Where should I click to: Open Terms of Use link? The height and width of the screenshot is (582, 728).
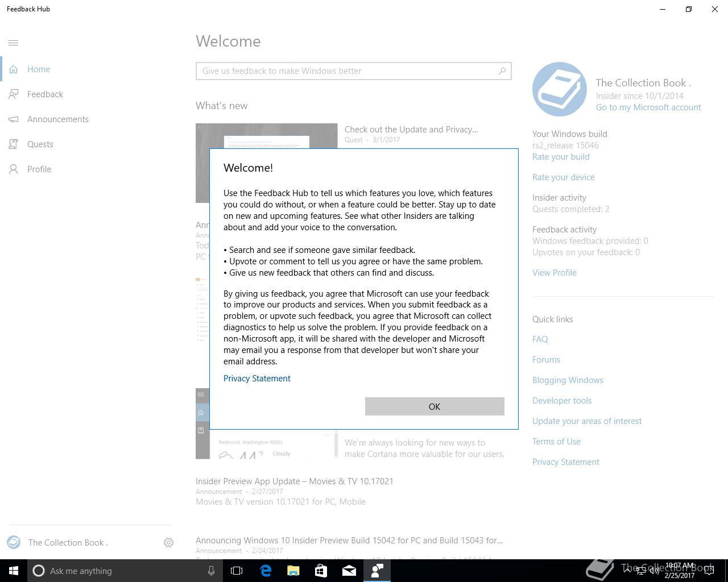(556, 442)
